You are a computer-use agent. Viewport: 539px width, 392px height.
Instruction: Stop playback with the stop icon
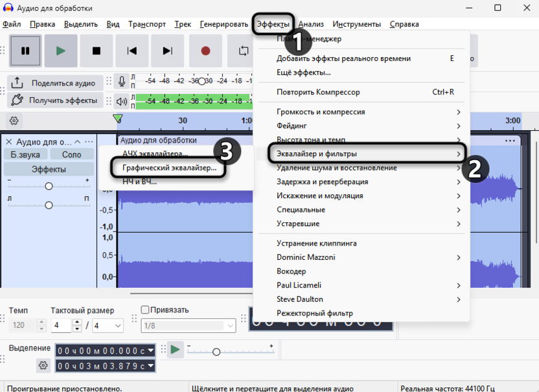(97, 51)
